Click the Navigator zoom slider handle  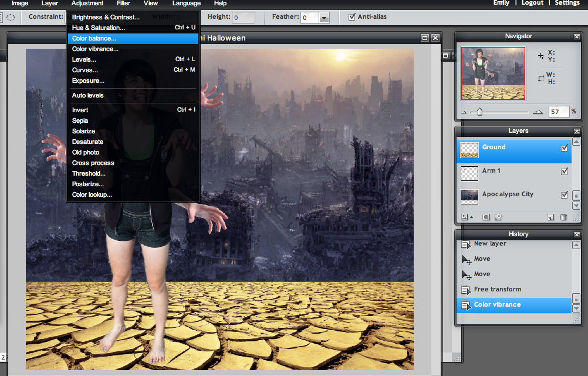479,112
